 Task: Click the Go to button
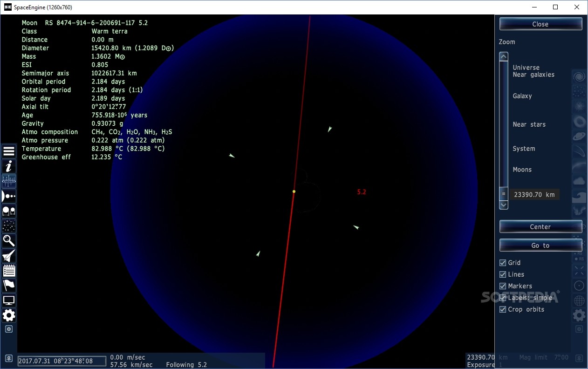540,246
